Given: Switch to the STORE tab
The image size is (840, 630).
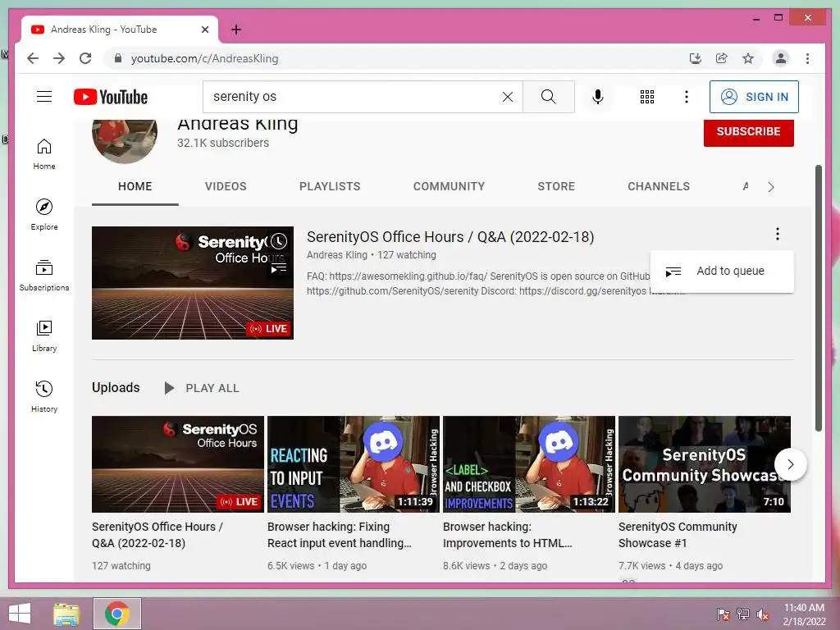Looking at the screenshot, I should (556, 186).
